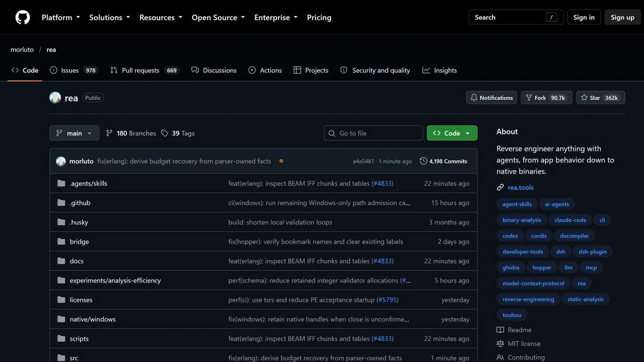Open the rea.tools website link
The height and width of the screenshot is (362, 644).
coord(520,187)
